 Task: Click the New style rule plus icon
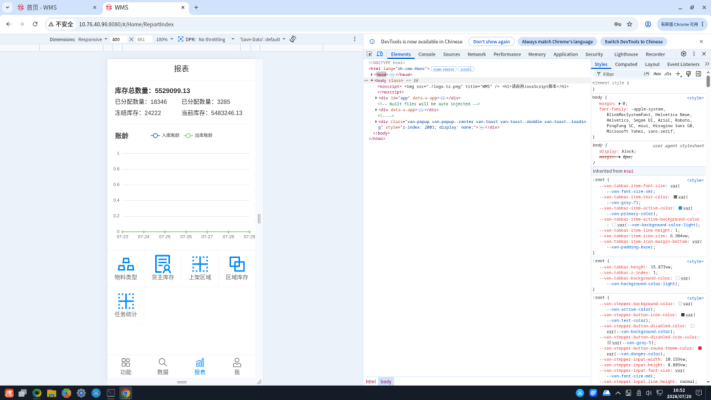tap(678, 74)
